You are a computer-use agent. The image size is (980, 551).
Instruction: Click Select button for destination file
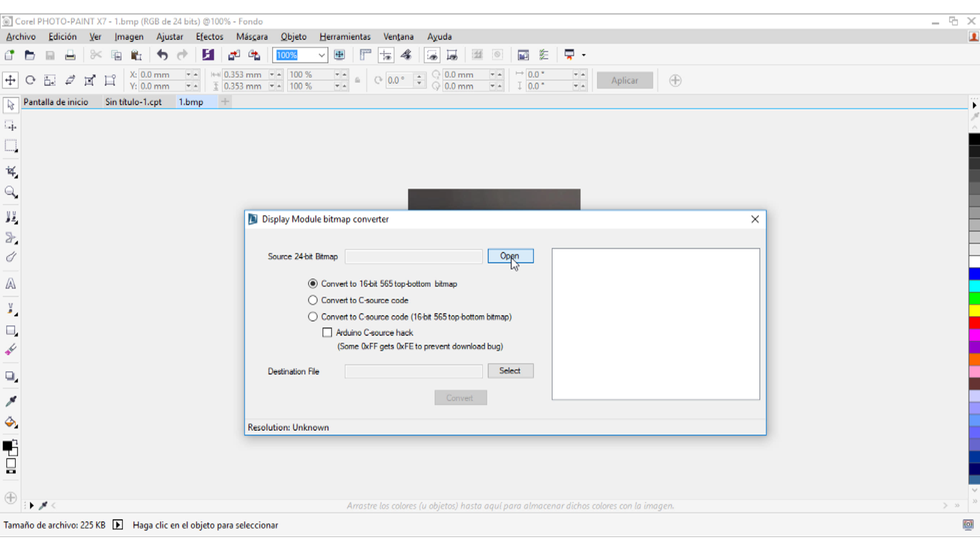pos(510,371)
